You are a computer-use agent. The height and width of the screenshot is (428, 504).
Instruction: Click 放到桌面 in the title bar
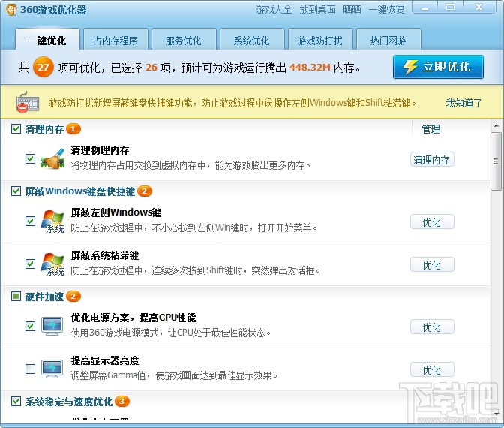tap(317, 9)
